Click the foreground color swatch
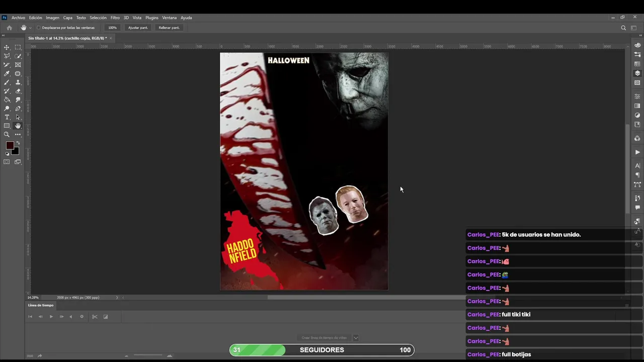644x362 pixels. [x=10, y=145]
